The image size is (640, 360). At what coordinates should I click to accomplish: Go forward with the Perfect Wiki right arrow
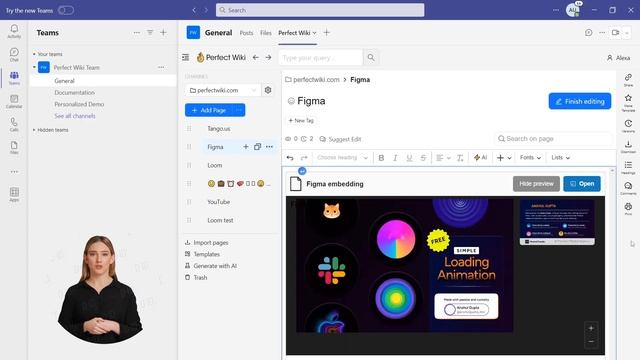click(268, 58)
